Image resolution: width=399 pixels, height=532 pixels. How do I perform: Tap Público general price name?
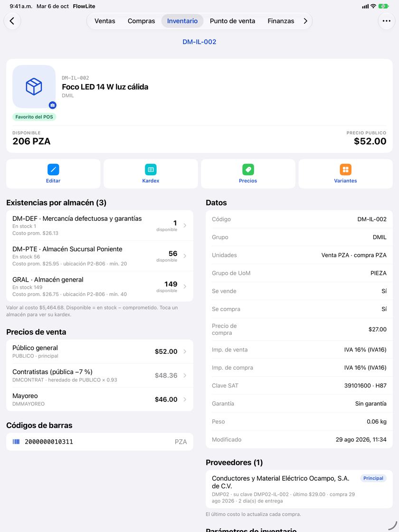(x=35, y=348)
